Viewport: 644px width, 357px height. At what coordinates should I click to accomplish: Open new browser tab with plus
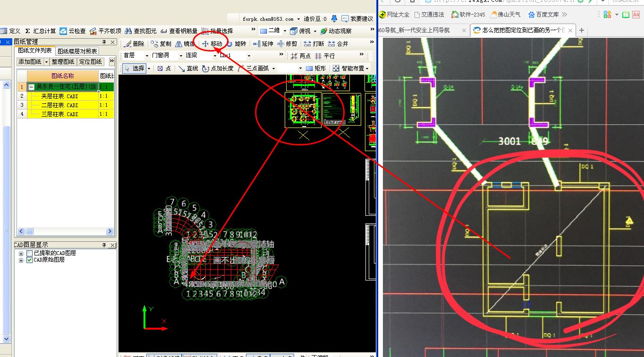point(582,30)
